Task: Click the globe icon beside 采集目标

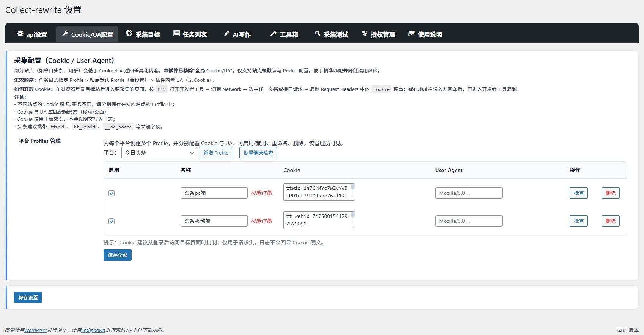Action: [x=129, y=33]
